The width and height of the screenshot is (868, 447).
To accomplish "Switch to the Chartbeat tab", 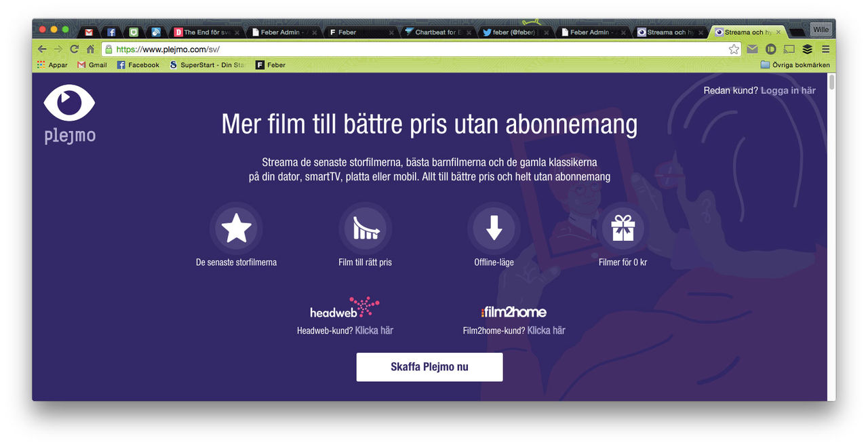I will [x=438, y=32].
